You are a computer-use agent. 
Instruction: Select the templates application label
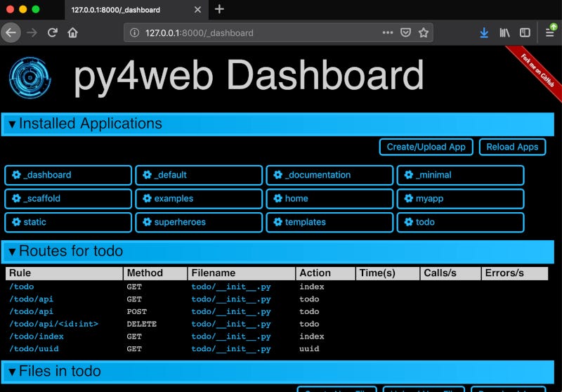(x=306, y=222)
